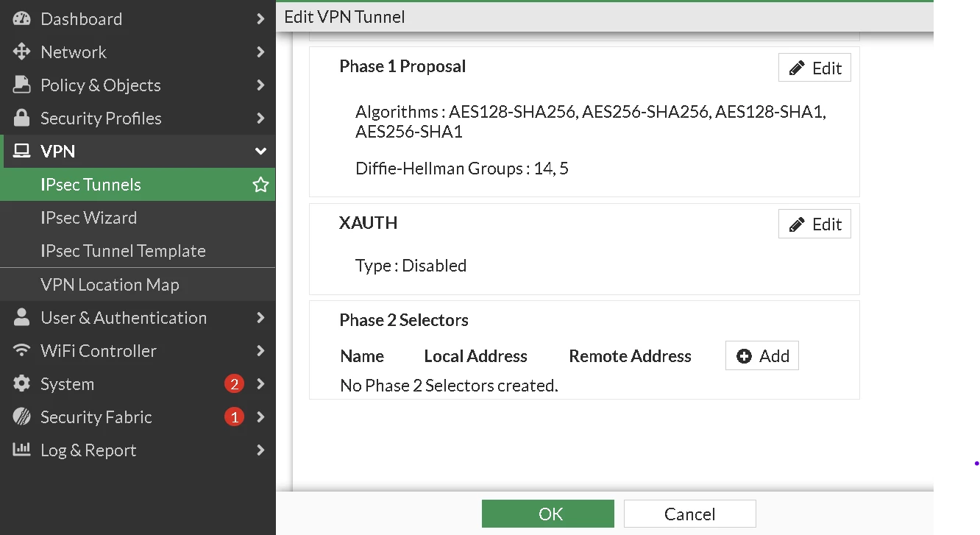This screenshot has width=980, height=535.
Task: Expand the Policy & Objects chevron
Action: pyautogui.click(x=260, y=85)
